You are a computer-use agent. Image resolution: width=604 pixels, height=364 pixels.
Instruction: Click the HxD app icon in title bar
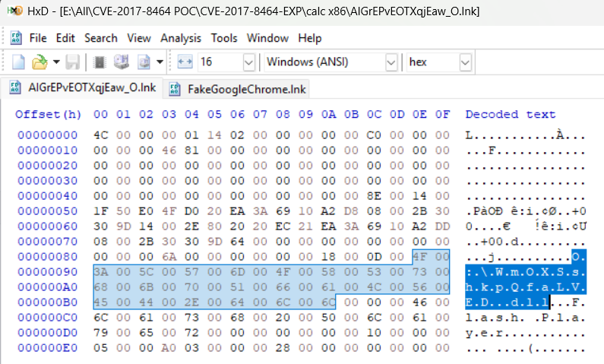[x=15, y=11]
